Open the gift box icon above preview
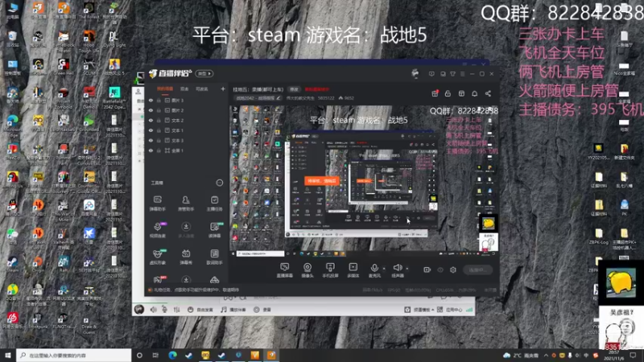The height and width of the screenshot is (362, 644). pyautogui.click(x=435, y=93)
